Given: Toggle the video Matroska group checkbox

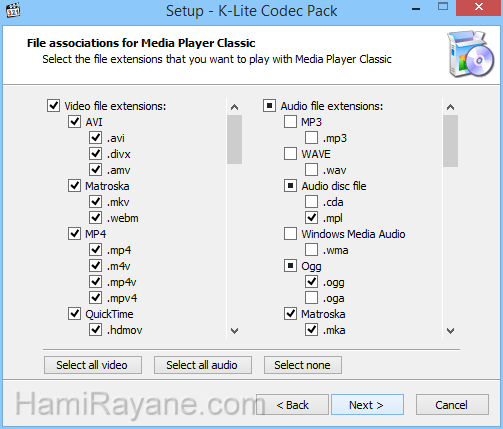Looking at the screenshot, I should click(x=74, y=185).
